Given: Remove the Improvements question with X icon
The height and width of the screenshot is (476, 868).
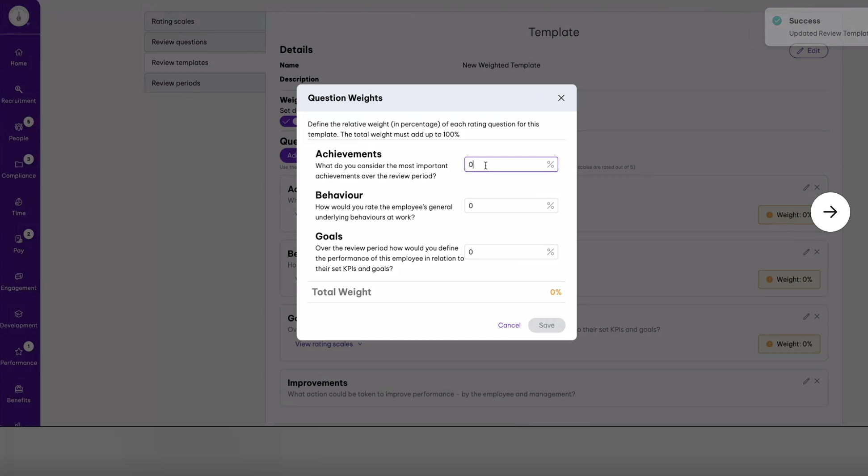Looking at the screenshot, I should point(817,381).
